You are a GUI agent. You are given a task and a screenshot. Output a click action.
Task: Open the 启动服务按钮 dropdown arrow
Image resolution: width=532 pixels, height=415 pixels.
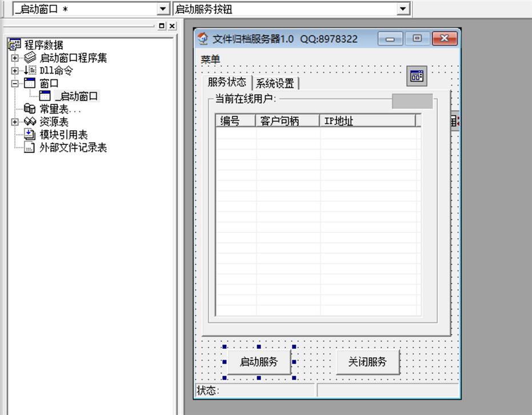point(403,9)
